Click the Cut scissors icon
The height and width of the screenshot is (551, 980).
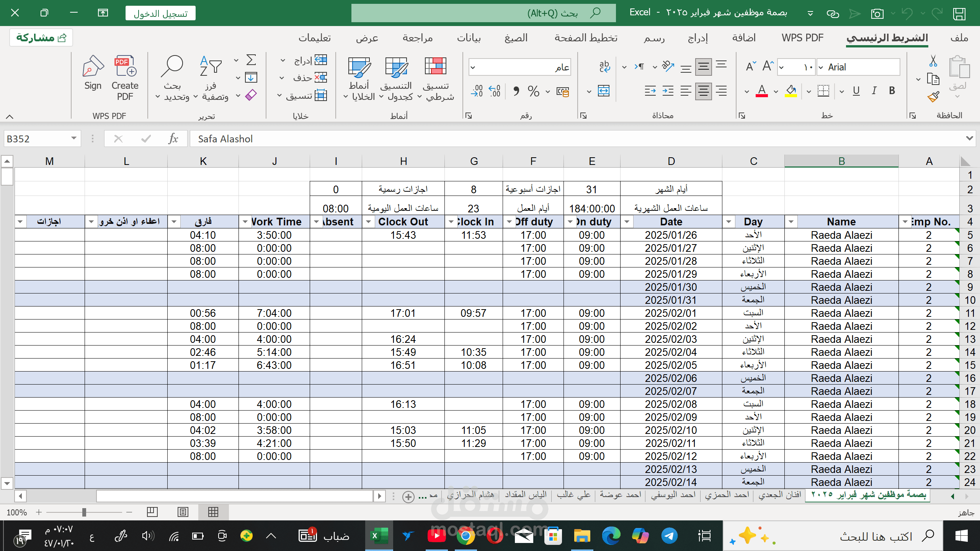point(933,60)
